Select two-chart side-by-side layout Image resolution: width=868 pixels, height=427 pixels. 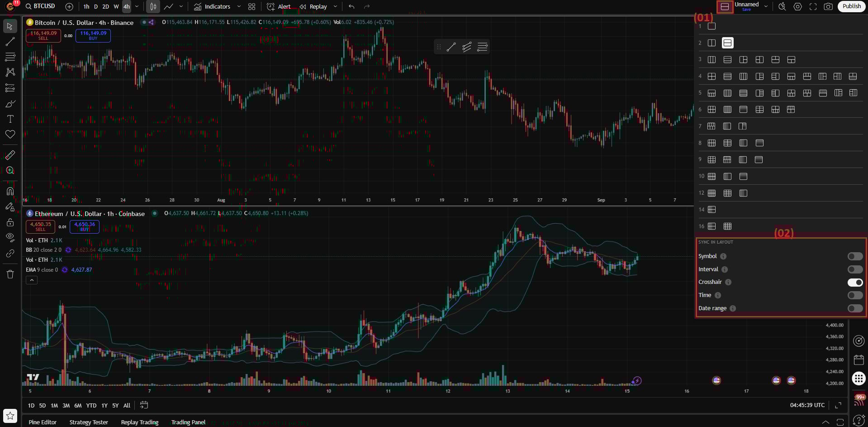[711, 43]
